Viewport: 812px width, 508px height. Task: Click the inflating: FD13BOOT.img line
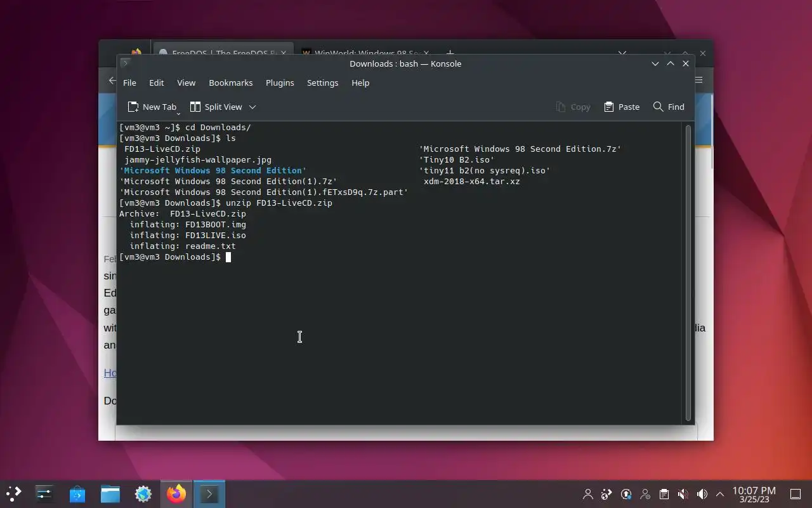point(188,224)
